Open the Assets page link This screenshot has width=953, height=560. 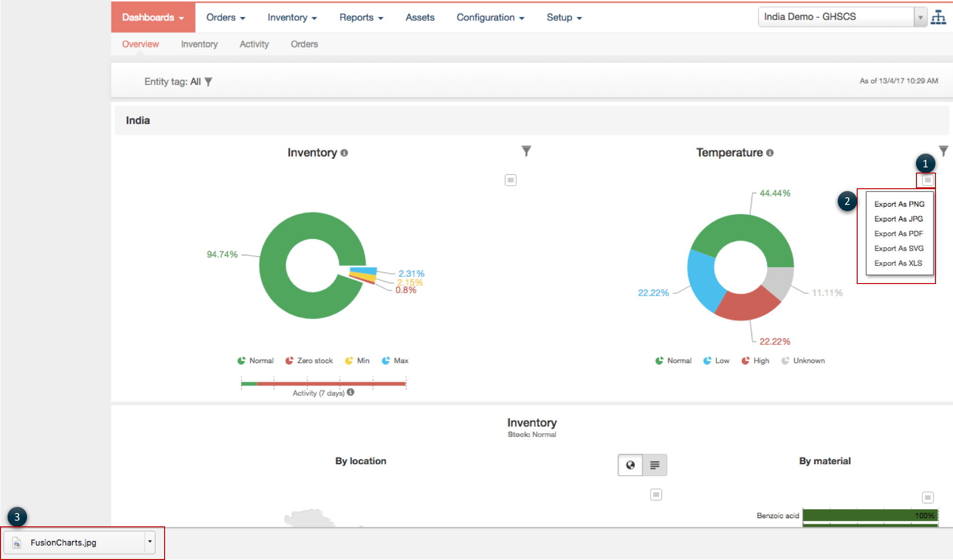pyautogui.click(x=420, y=18)
